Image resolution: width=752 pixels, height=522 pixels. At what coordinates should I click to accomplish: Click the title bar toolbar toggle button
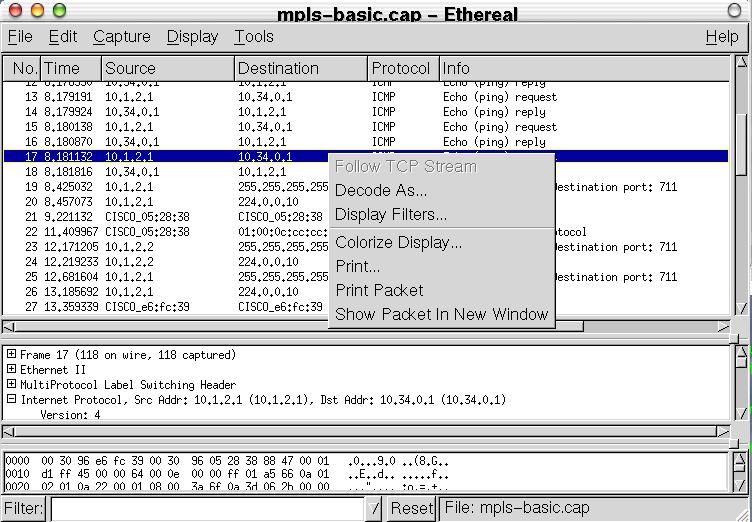click(x=734, y=10)
